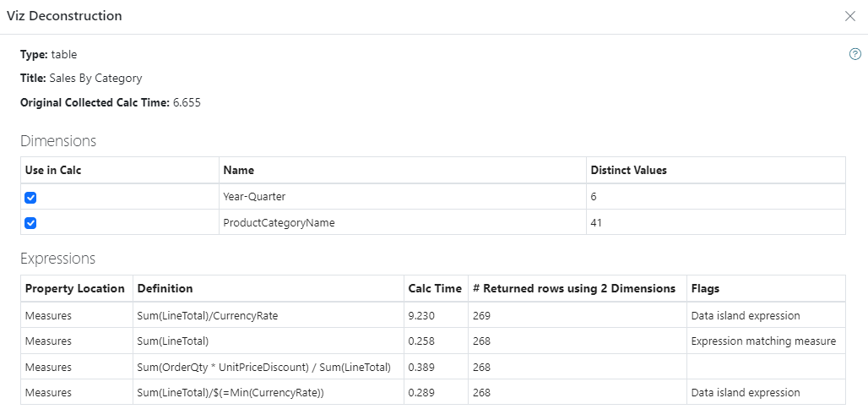Screen dimensions: 868x420
Task: Click the Sum(LineTotal)/CurrencyRate definition
Action: (x=208, y=315)
